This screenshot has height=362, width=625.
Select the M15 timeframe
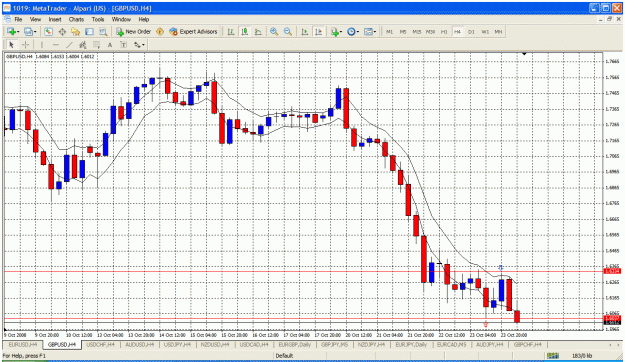[417, 31]
